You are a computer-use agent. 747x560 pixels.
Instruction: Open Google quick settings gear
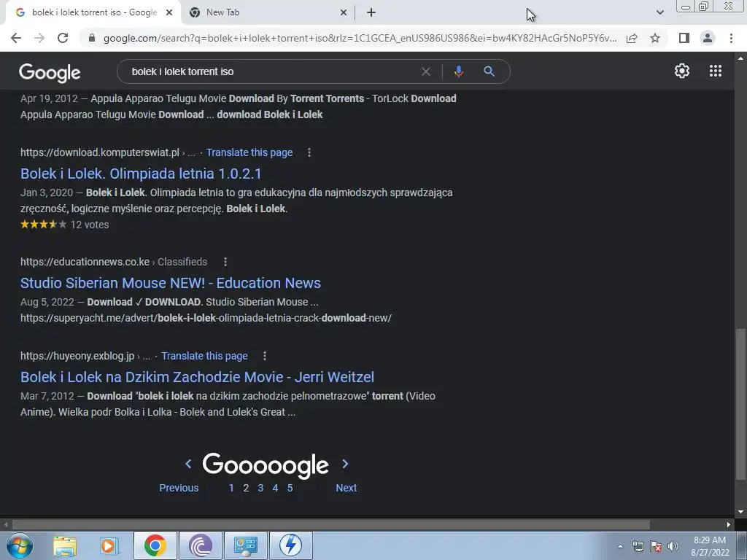click(x=682, y=71)
